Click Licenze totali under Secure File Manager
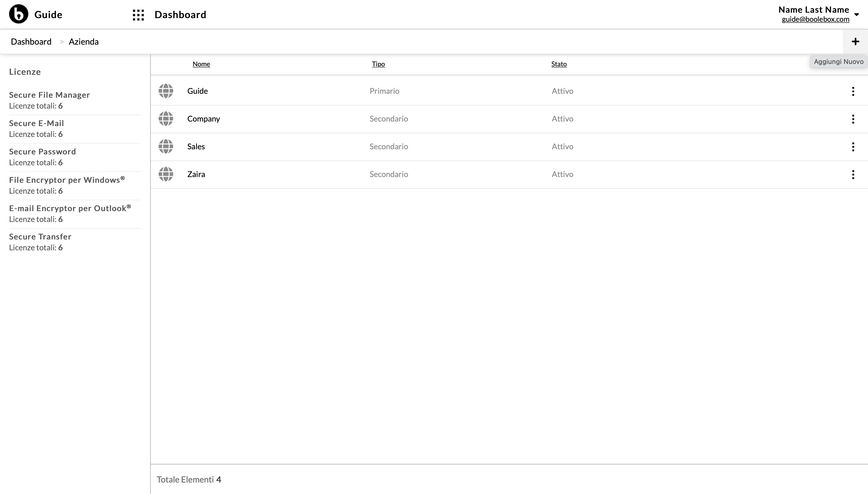This screenshot has width=868, height=494. 36,106
